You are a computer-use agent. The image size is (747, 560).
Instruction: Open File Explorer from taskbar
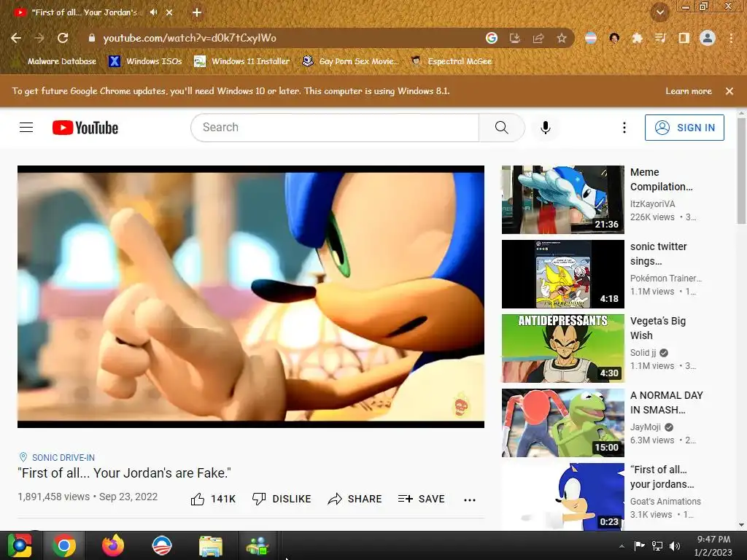(x=211, y=545)
